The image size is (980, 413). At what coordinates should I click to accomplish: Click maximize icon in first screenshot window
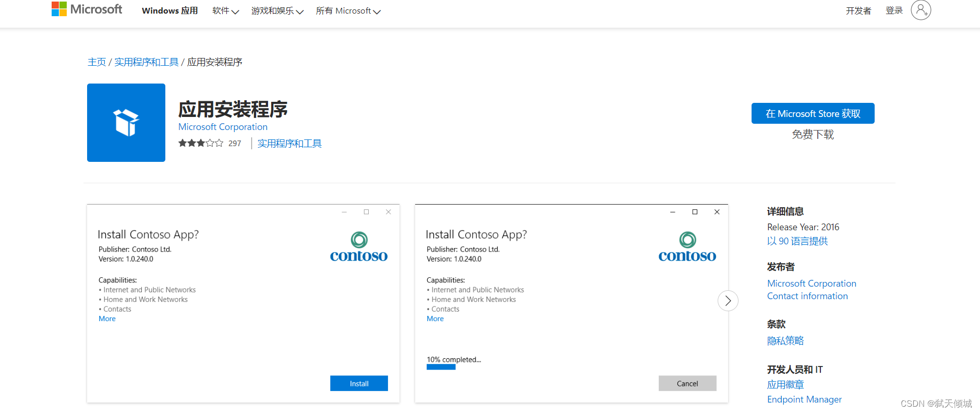point(367,212)
